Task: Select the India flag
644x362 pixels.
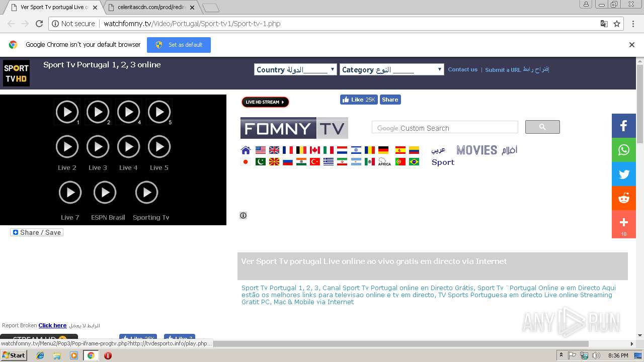Action: pyautogui.click(x=301, y=162)
